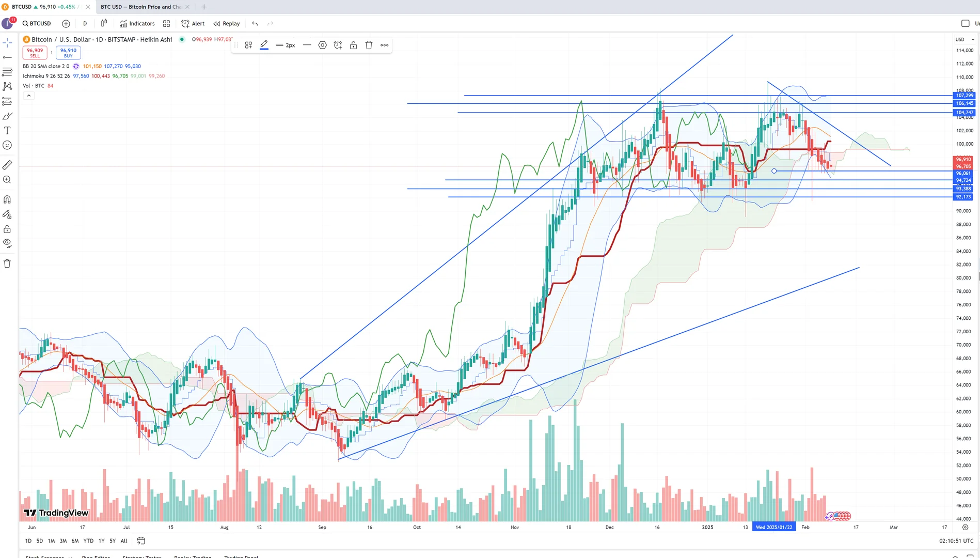
Task: Select the Vol · BTC indicator legend
Action: (34, 86)
